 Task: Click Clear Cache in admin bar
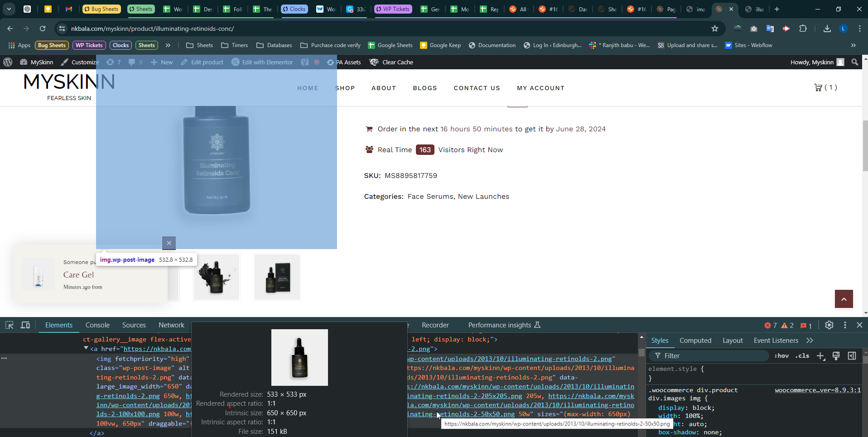point(391,62)
